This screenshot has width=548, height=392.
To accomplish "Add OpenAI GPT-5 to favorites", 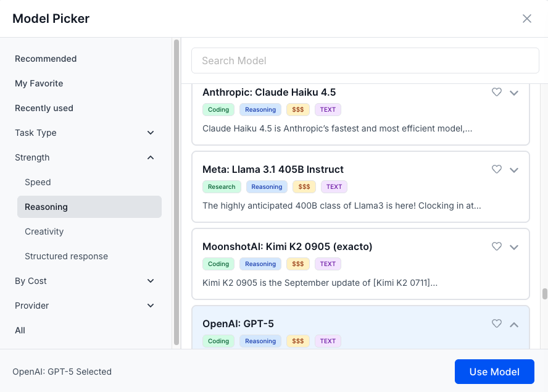I will point(497,323).
